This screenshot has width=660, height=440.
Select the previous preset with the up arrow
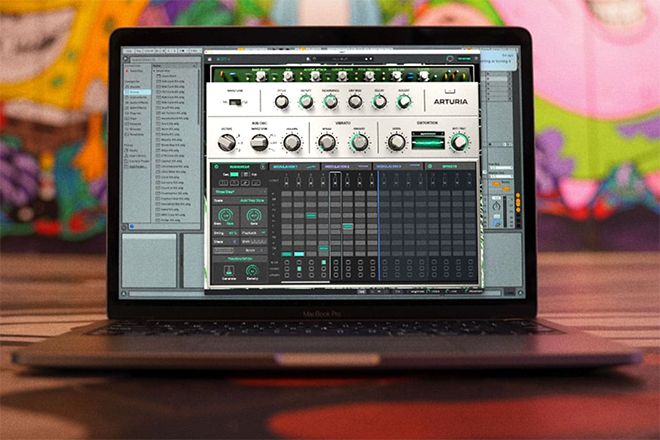tap(366, 59)
